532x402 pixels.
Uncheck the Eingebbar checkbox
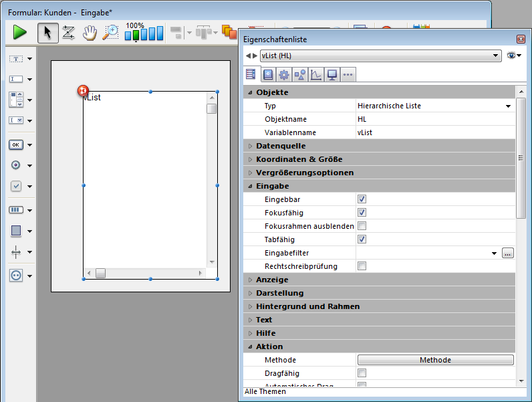tap(362, 199)
